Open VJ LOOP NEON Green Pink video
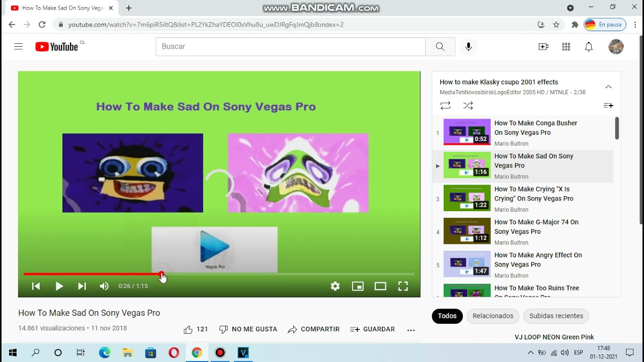This screenshot has width=644, height=362. tap(554, 337)
